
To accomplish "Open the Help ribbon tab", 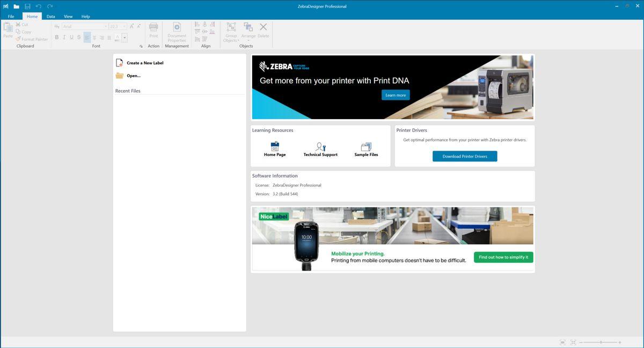I will (85, 17).
